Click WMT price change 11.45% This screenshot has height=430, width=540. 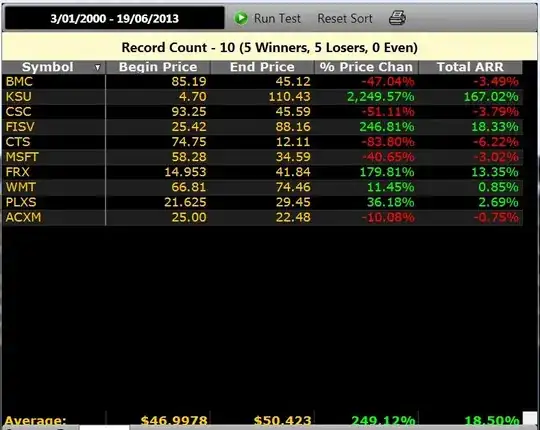click(391, 187)
